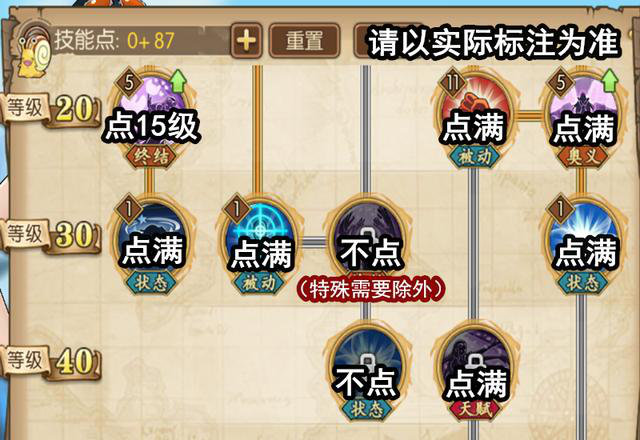640x440 pixels.
Task: Select the locked 状态 skill at level 40
Action: click(x=367, y=369)
